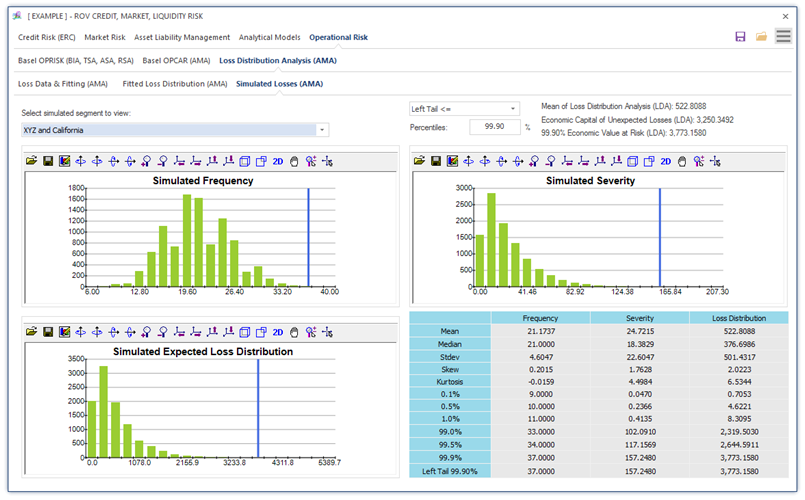Click the open-folder icon in Simulated Frequency toolbar
This screenshot has height=500, width=805.
(31, 161)
